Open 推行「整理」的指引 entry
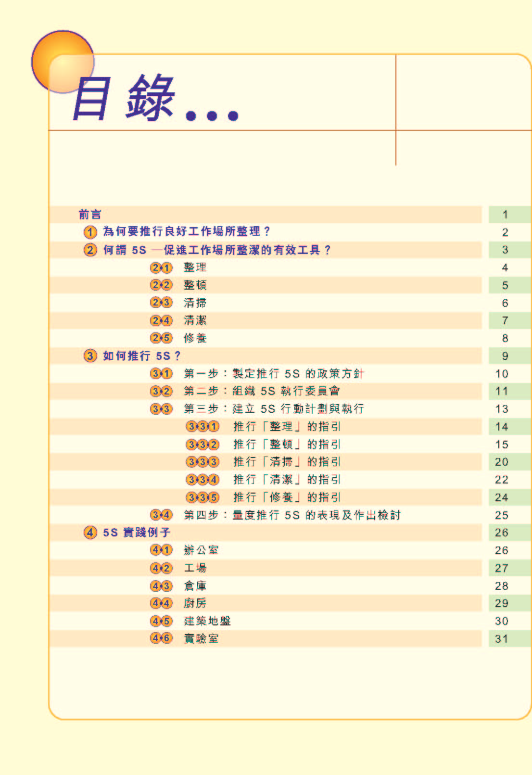Screen dimensions: 532x775 tap(287, 427)
